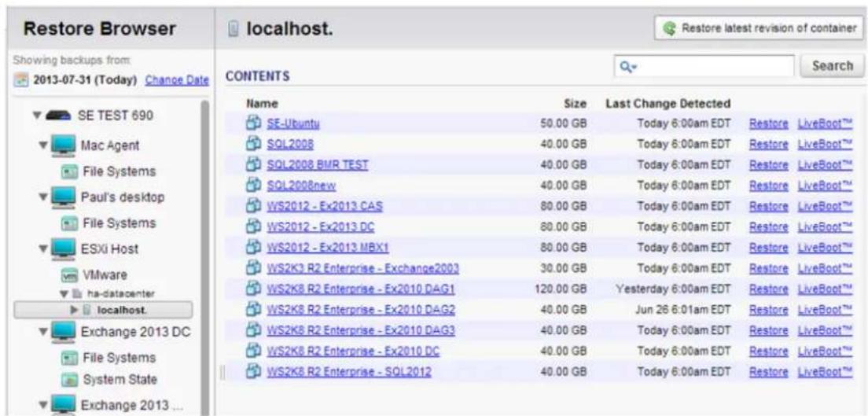Click the Yesterday 6:00am EDT timestamp
The height and width of the screenshot is (416, 868).
pos(673,289)
